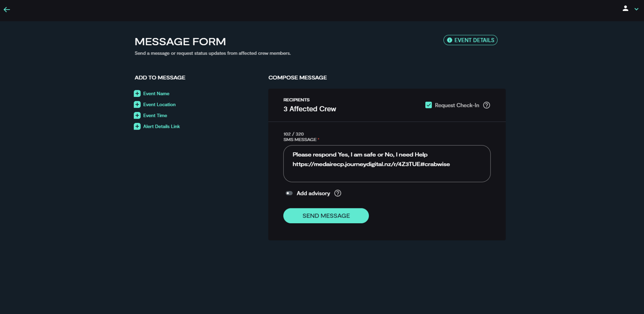Click the Add advisory help icon
The height and width of the screenshot is (314, 644).
click(x=337, y=193)
